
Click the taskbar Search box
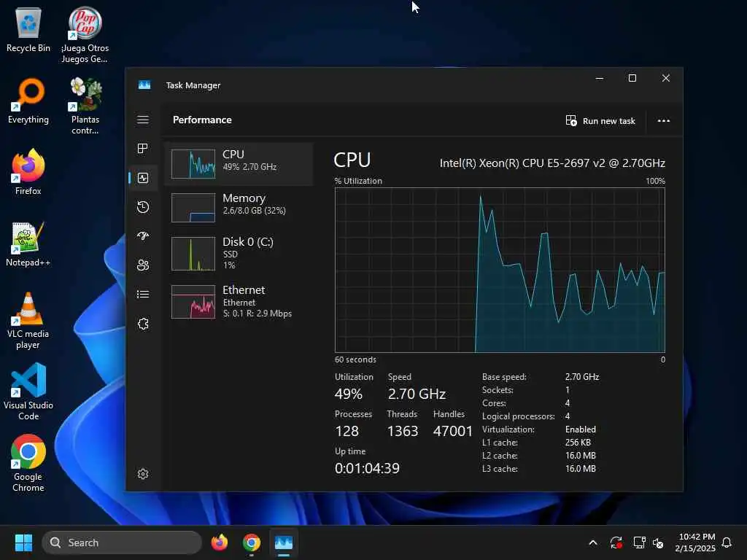pos(122,542)
